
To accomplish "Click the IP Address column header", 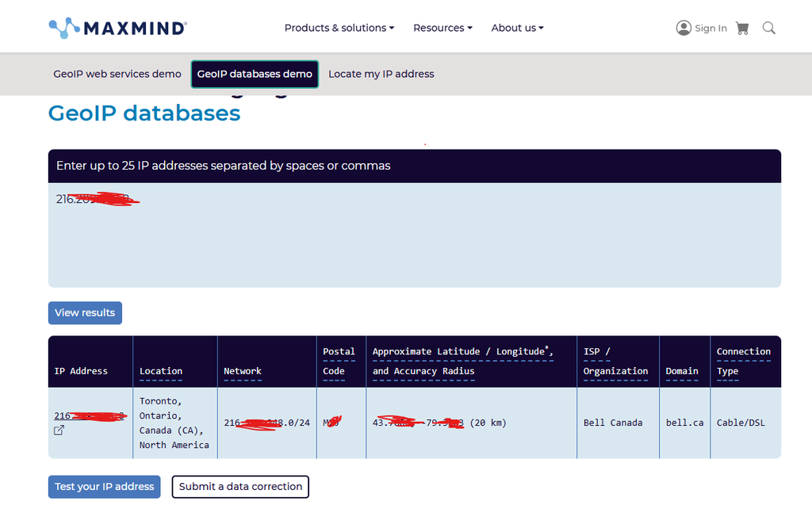I will pos(81,371).
